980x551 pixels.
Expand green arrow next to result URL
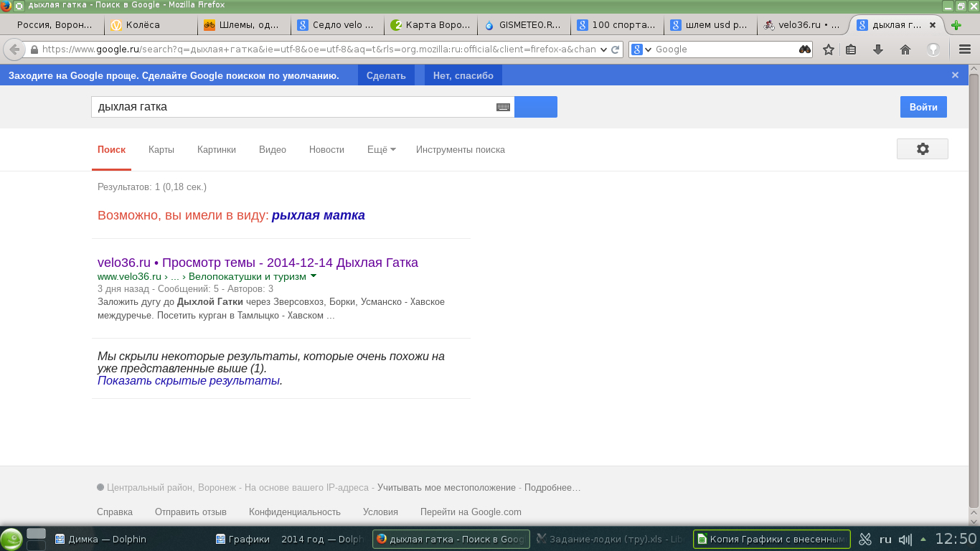coord(314,276)
